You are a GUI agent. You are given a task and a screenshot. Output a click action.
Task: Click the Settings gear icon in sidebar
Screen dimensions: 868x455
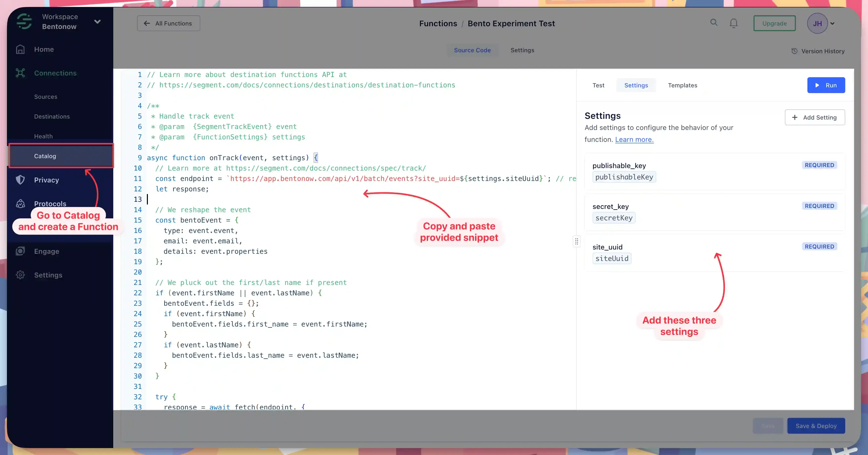click(x=20, y=275)
